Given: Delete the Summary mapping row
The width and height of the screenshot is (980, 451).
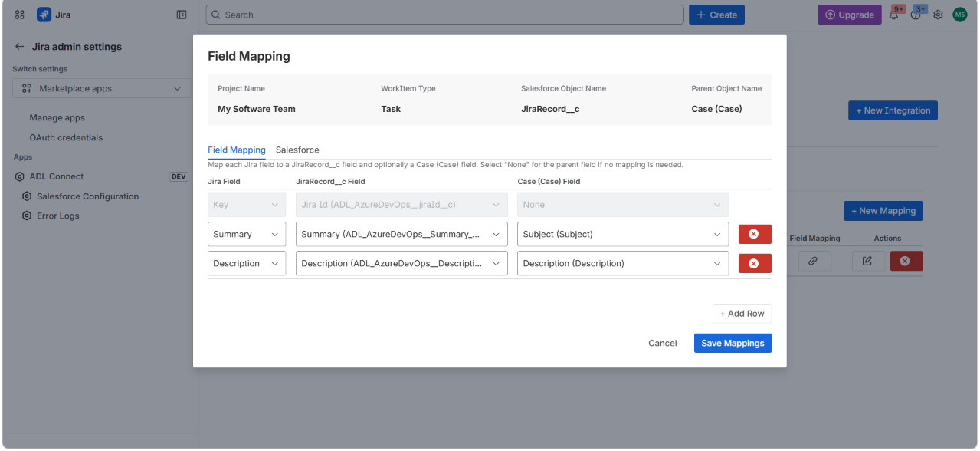Looking at the screenshot, I should [x=755, y=234].
